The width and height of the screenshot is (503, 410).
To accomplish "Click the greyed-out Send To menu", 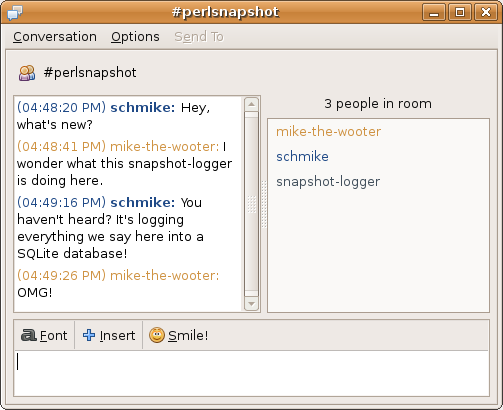I will click(199, 37).
